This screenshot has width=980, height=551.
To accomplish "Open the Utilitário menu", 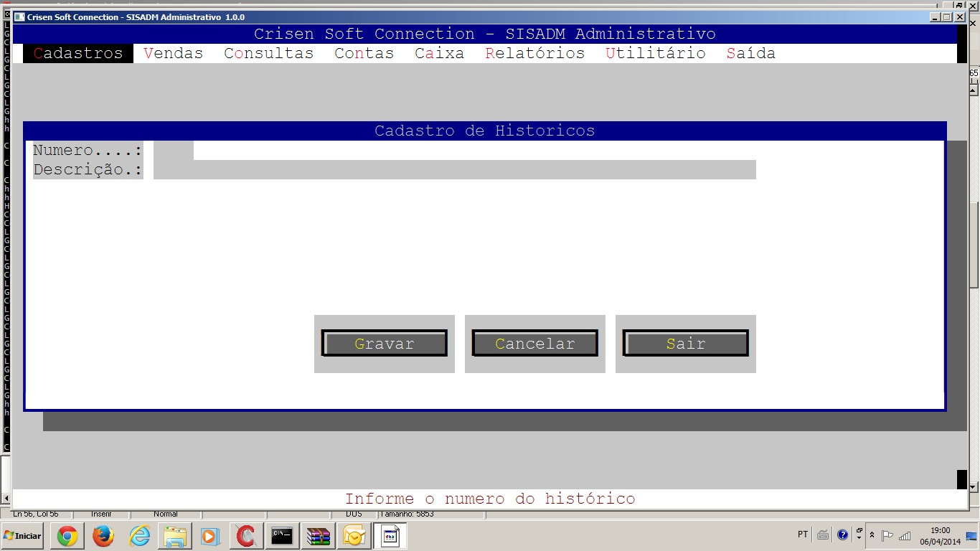I will [656, 53].
